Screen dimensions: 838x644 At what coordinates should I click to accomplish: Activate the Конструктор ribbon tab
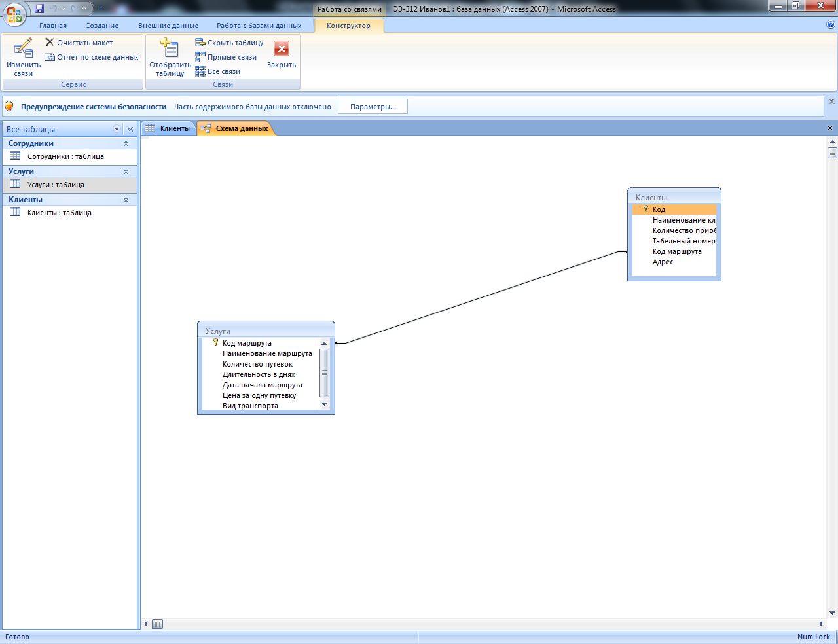pos(349,26)
